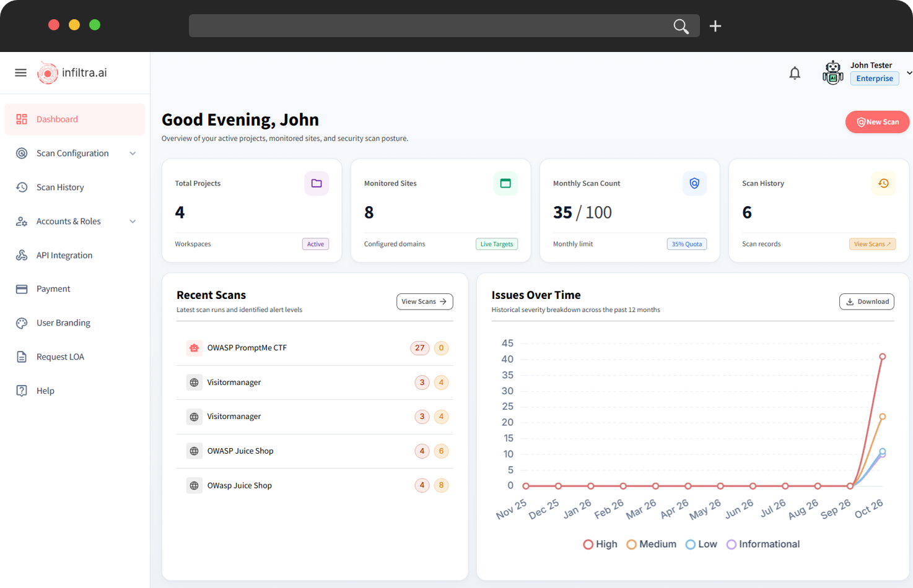
Task: Open the John Tester account dropdown
Action: [x=909, y=73]
